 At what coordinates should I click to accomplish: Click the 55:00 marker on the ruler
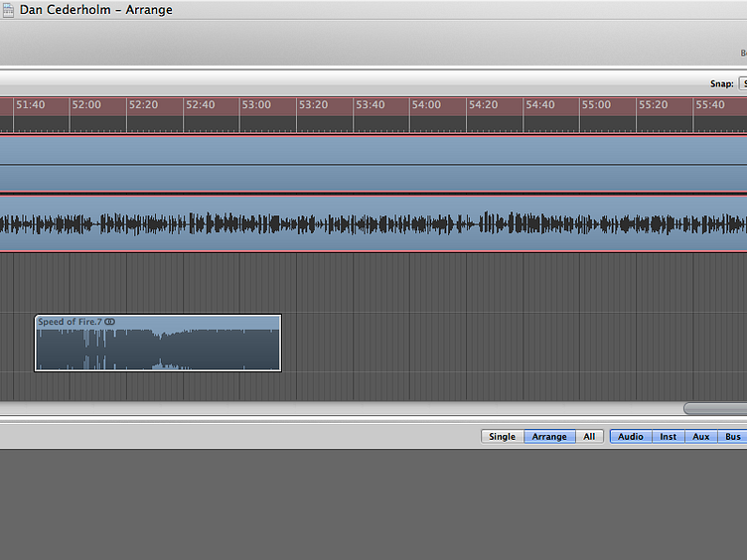click(x=596, y=105)
